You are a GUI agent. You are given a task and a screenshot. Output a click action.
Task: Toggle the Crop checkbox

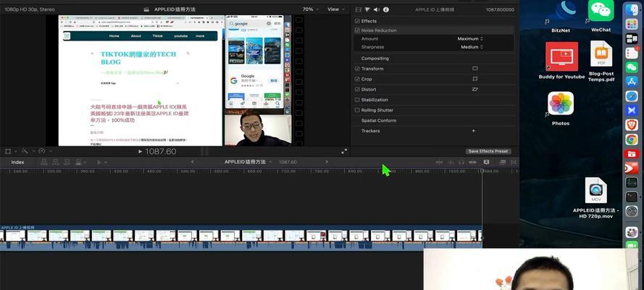[x=357, y=79]
